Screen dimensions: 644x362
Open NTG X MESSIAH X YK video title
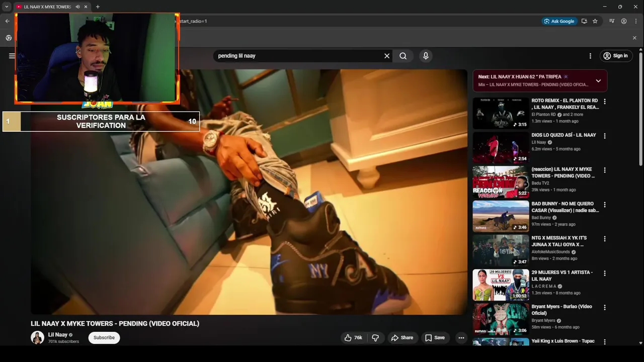[559, 241]
